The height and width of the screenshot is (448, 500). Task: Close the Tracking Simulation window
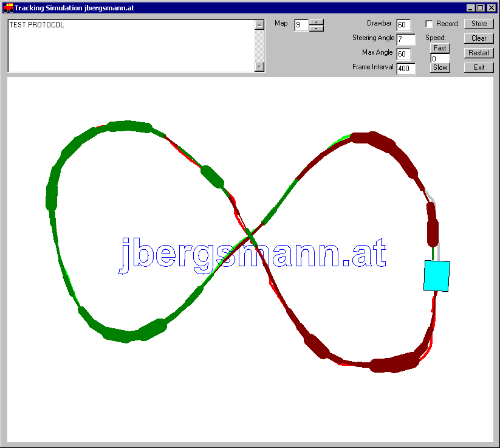point(491,8)
